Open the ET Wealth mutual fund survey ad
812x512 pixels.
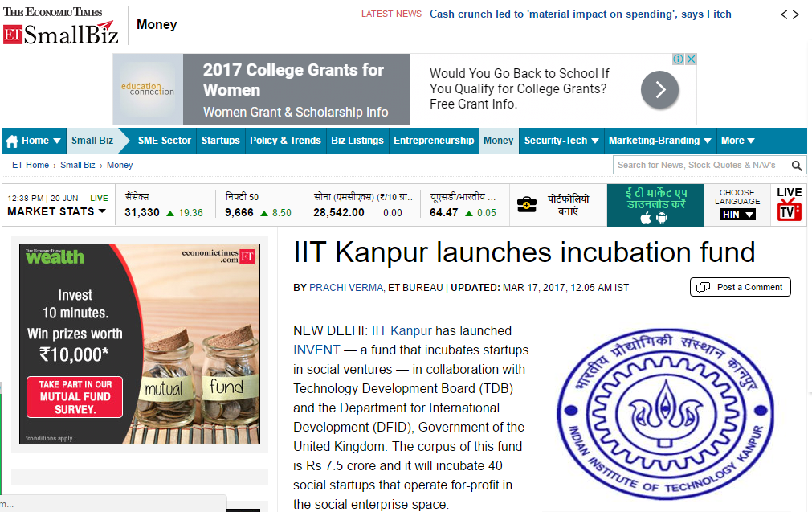[x=140, y=343]
